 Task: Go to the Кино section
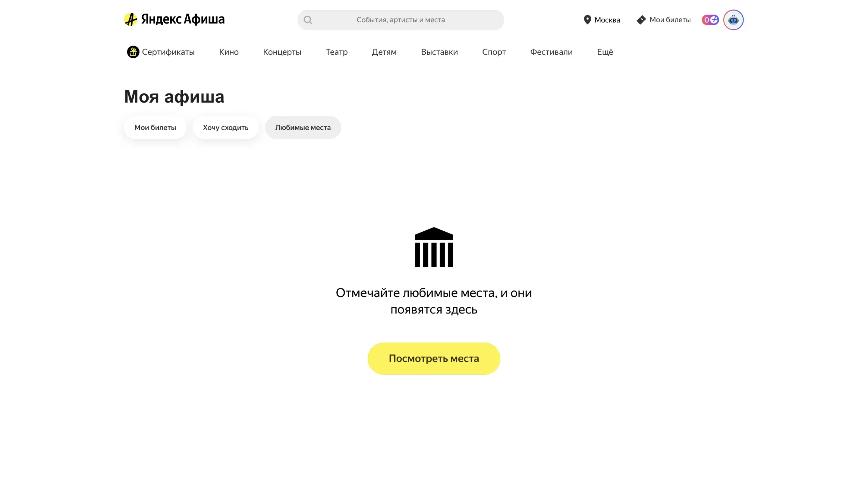point(228,52)
